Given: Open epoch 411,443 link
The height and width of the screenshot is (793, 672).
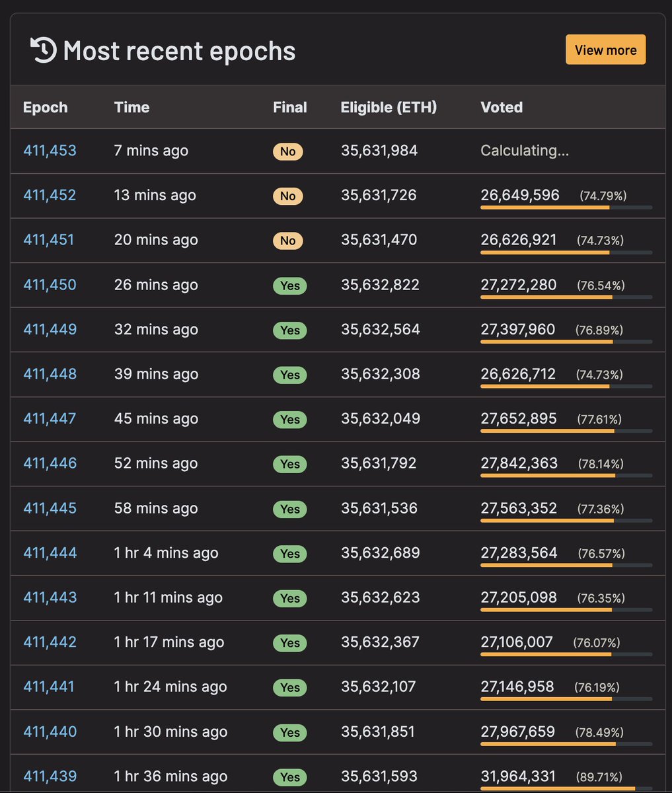Looking at the screenshot, I should point(50,597).
